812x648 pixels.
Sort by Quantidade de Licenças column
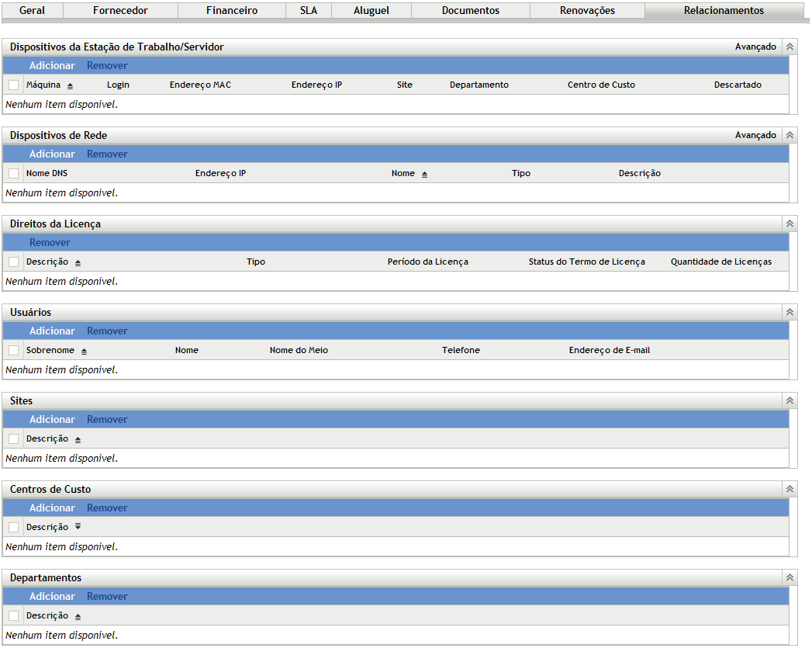720,262
